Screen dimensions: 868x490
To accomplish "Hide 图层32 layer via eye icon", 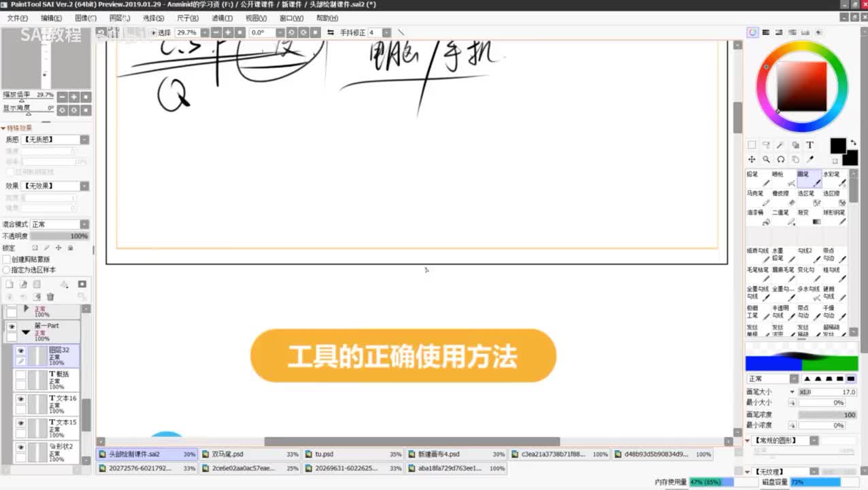I will 20,350.
